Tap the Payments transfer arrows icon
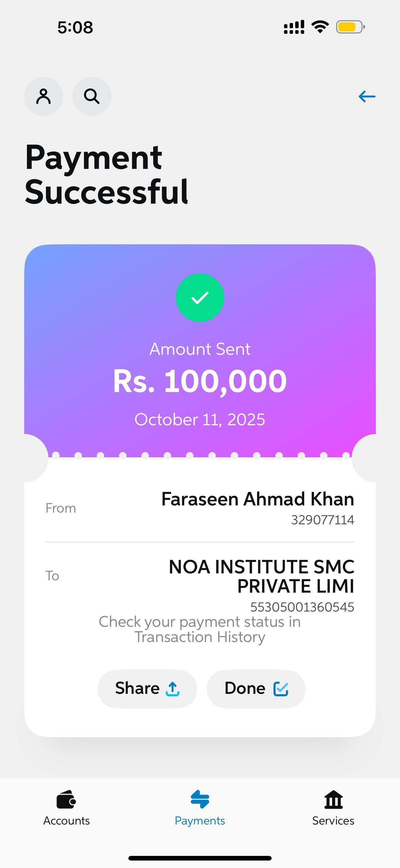The width and height of the screenshot is (400, 868). [200, 799]
